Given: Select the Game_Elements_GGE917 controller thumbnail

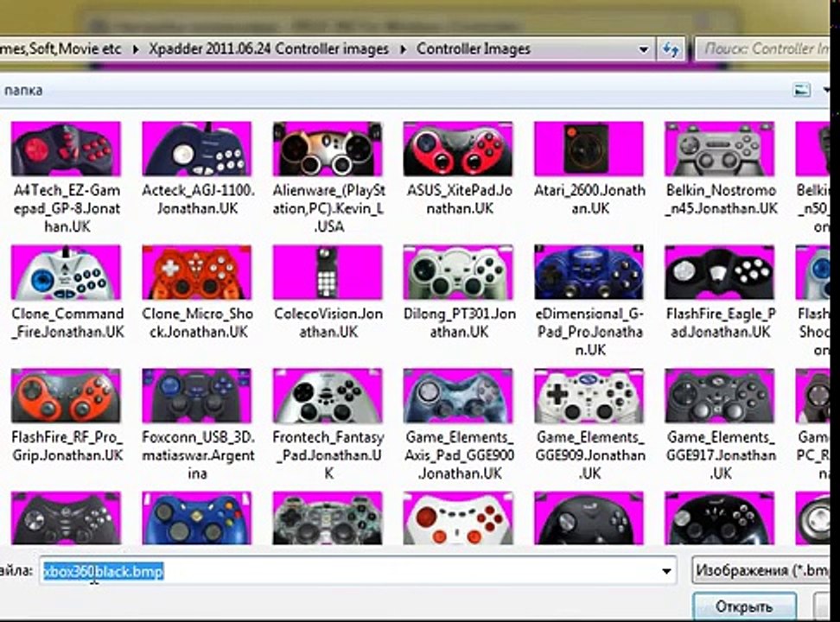Looking at the screenshot, I should pyautogui.click(x=720, y=396).
